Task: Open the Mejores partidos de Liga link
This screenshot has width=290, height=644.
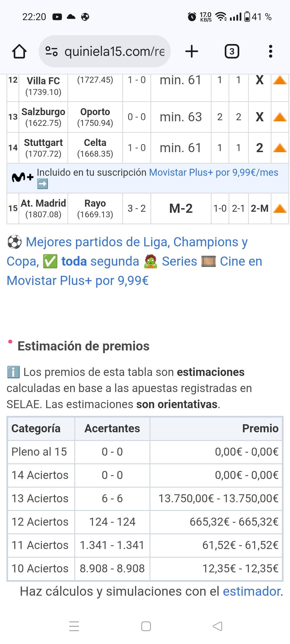Action: coord(136,242)
